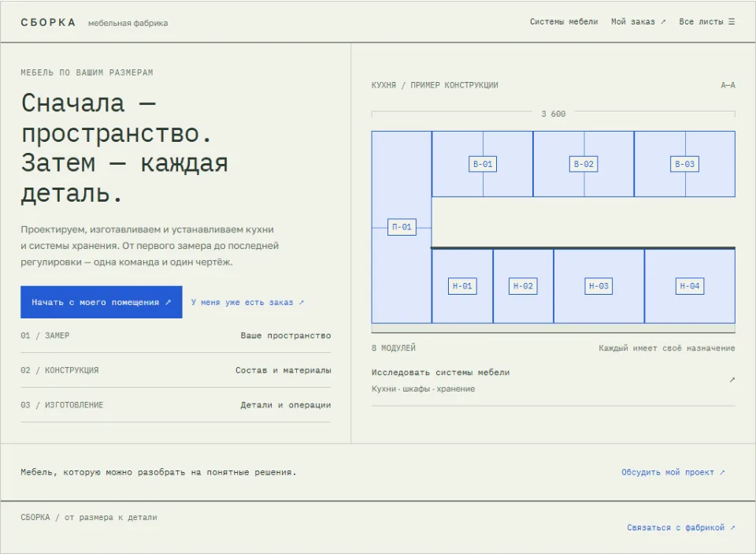
Task: Select tall module label П-01
Action: [x=402, y=227]
